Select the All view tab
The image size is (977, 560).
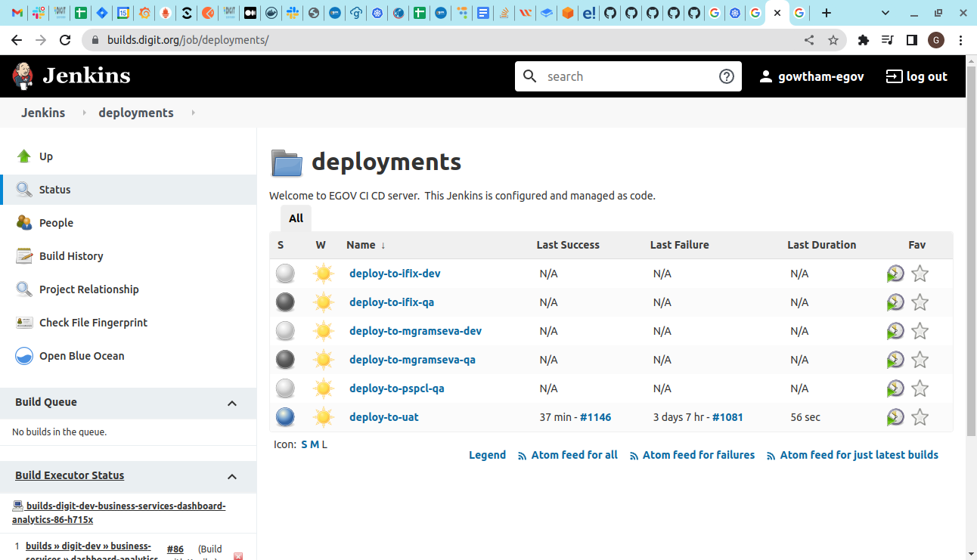click(x=296, y=218)
